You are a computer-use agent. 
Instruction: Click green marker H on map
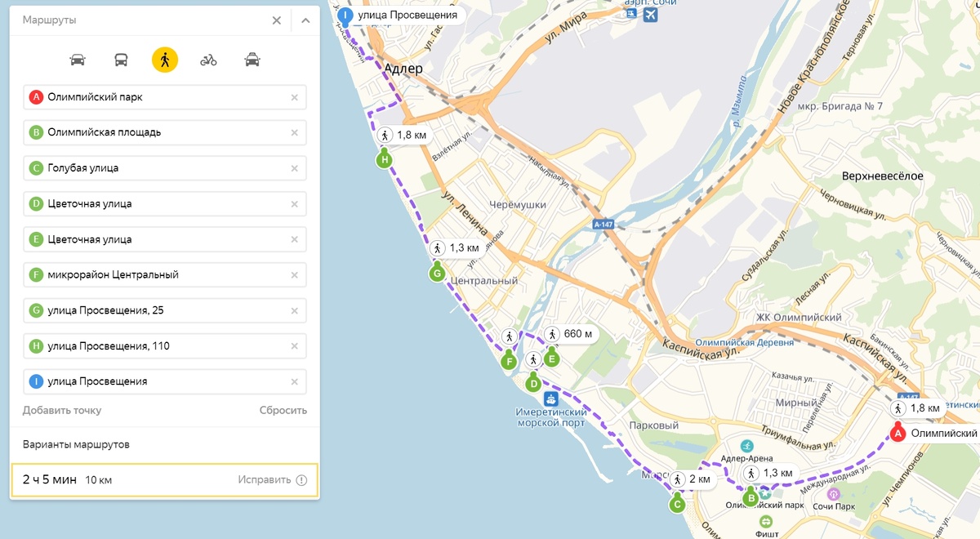tap(385, 159)
